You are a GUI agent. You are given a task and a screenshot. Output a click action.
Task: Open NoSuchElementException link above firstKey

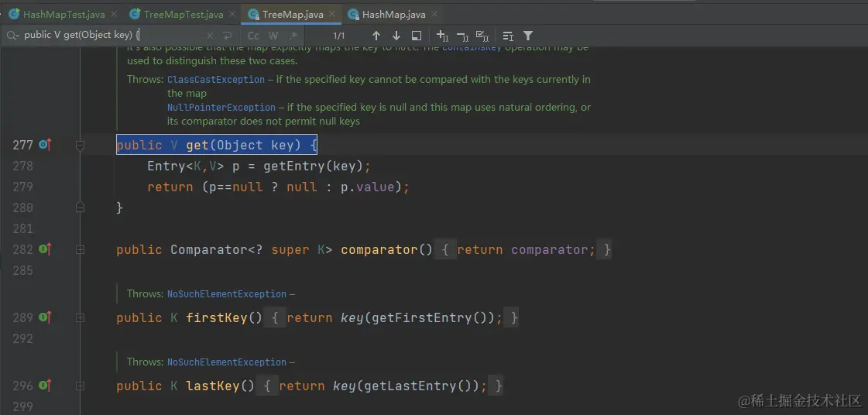click(227, 293)
